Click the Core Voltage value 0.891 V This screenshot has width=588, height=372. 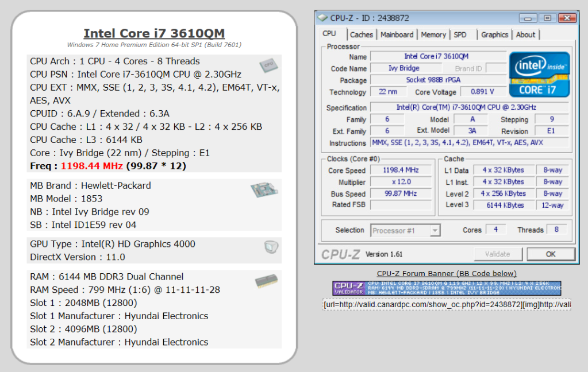[x=483, y=92]
